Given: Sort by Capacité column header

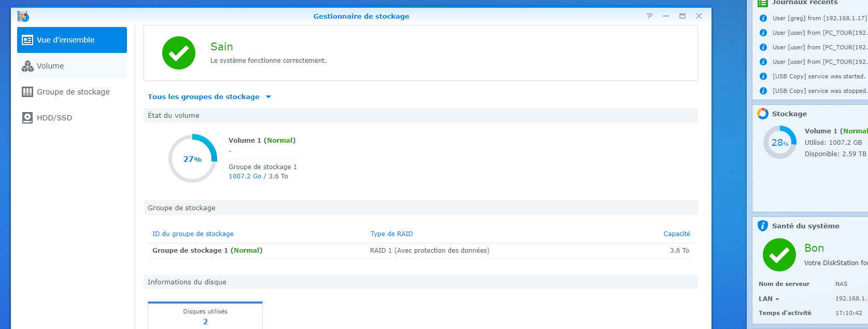Looking at the screenshot, I should pyautogui.click(x=676, y=234).
